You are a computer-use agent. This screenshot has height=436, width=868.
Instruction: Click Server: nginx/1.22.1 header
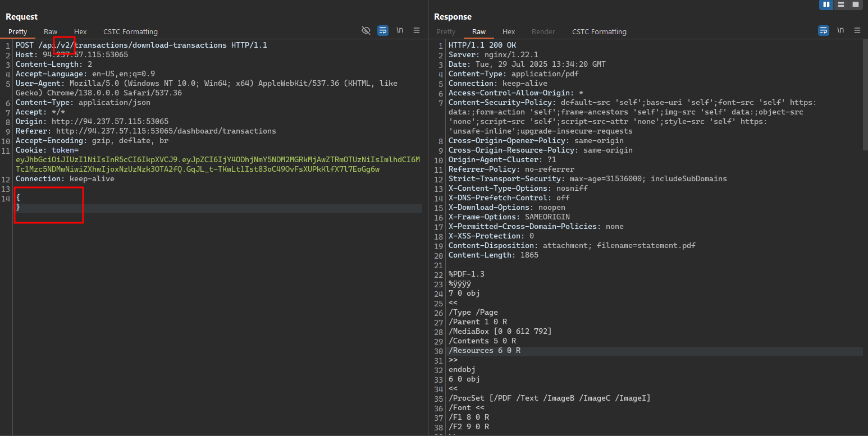coord(494,54)
